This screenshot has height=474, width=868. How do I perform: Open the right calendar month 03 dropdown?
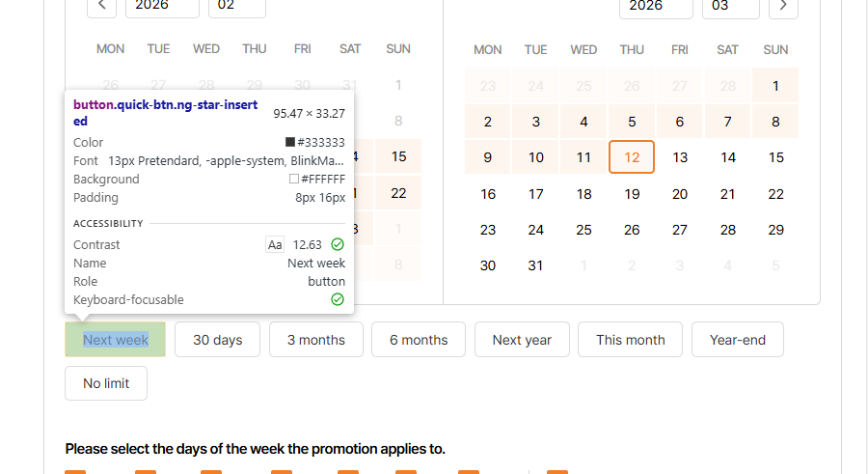[x=730, y=7]
